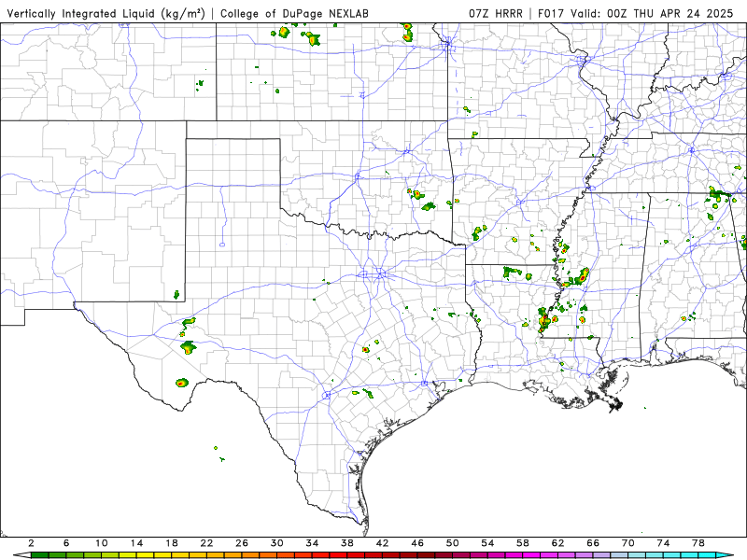Click the '07Z HRRR' model run label
Image resolution: width=747 pixels, height=560 pixels.
tap(496, 13)
